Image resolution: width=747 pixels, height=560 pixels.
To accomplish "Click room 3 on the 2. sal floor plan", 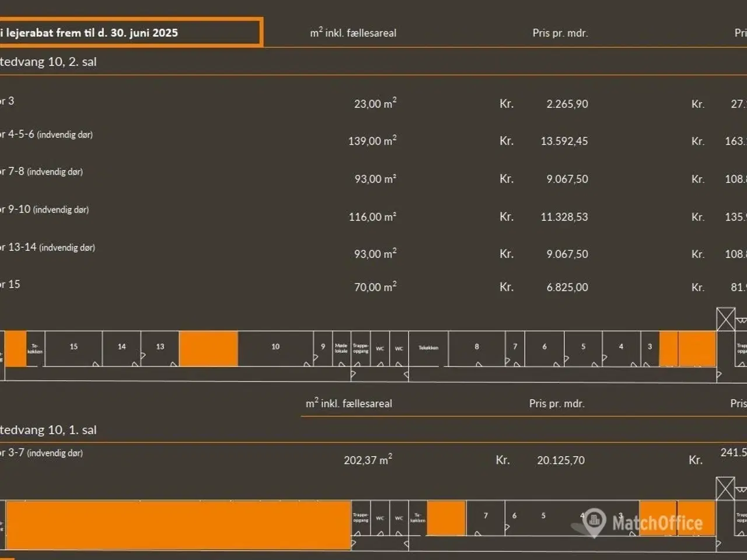I will pos(650,348).
